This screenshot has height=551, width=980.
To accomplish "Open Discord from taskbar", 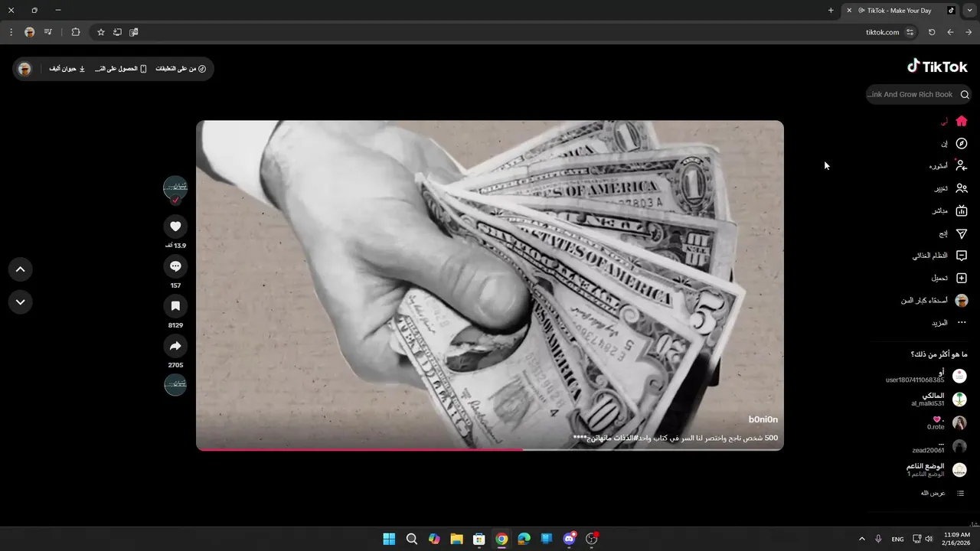I will pyautogui.click(x=569, y=539).
